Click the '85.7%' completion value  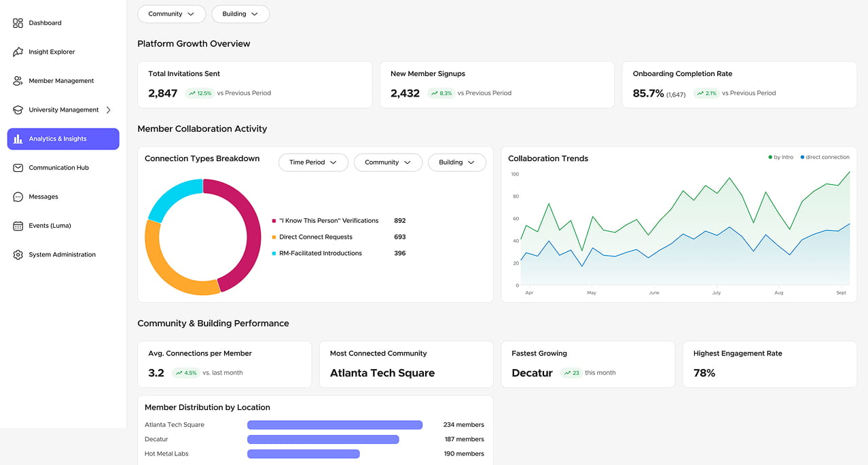[648, 94]
